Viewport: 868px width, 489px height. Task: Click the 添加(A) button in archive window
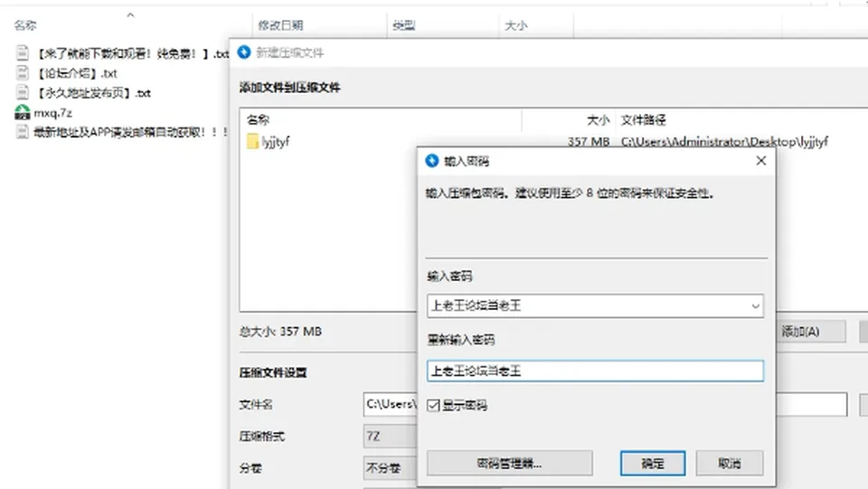(810, 332)
